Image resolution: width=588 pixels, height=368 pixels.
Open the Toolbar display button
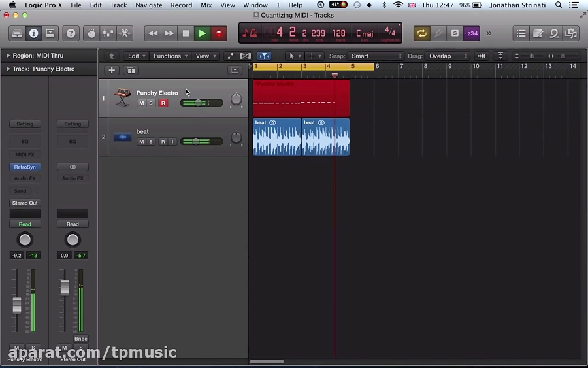point(50,33)
